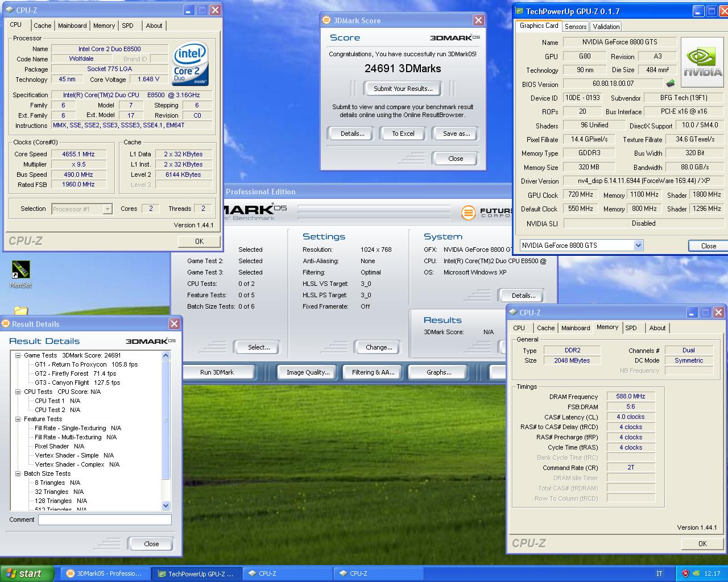Image resolution: width=728 pixels, height=582 pixels.
Task: Open Filtering & AA options
Action: coord(373,372)
